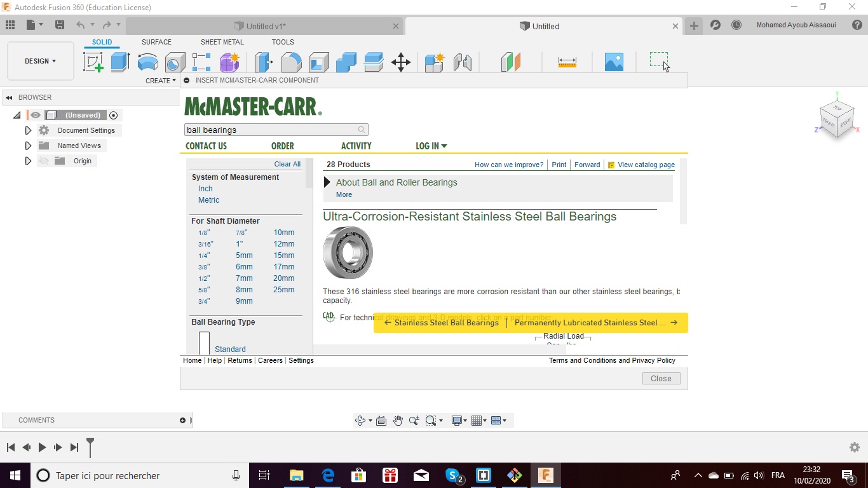Open the File menu dropdown
The image size is (868, 488).
34,25
